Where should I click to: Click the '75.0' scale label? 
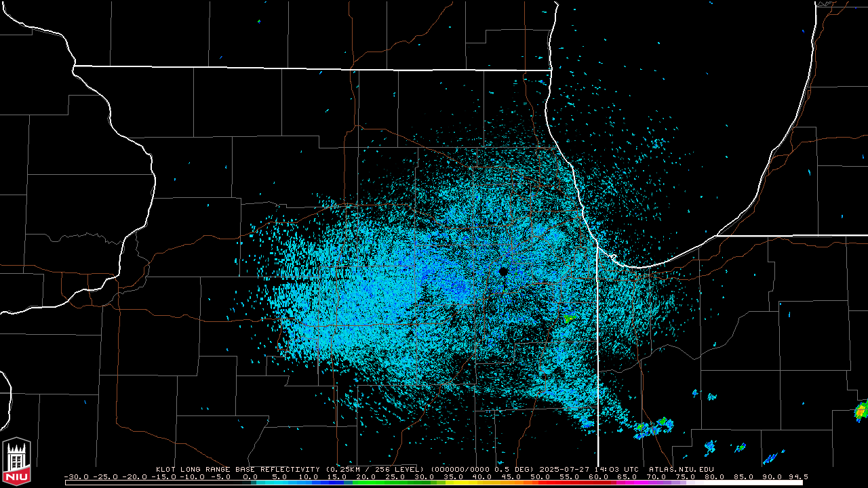pos(686,476)
